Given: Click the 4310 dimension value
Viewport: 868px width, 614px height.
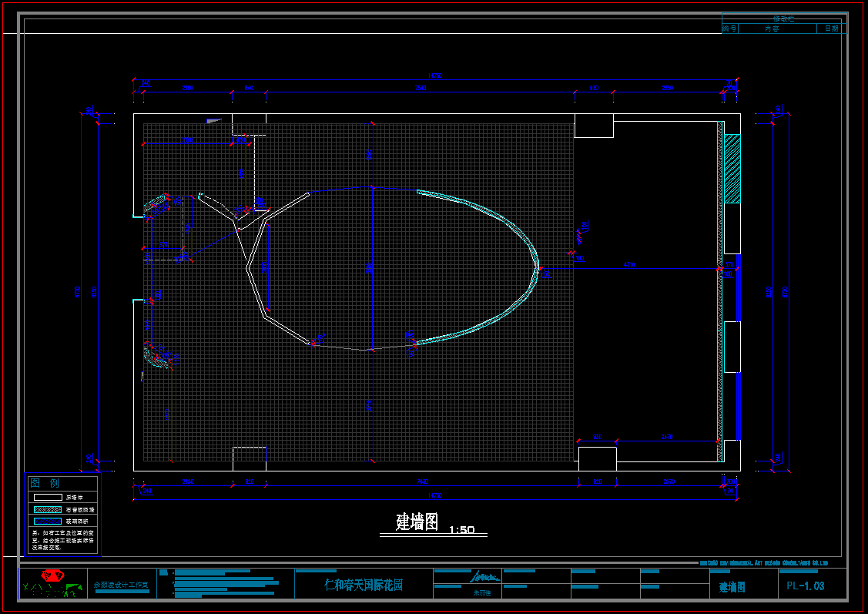Looking at the screenshot, I should point(629,265).
